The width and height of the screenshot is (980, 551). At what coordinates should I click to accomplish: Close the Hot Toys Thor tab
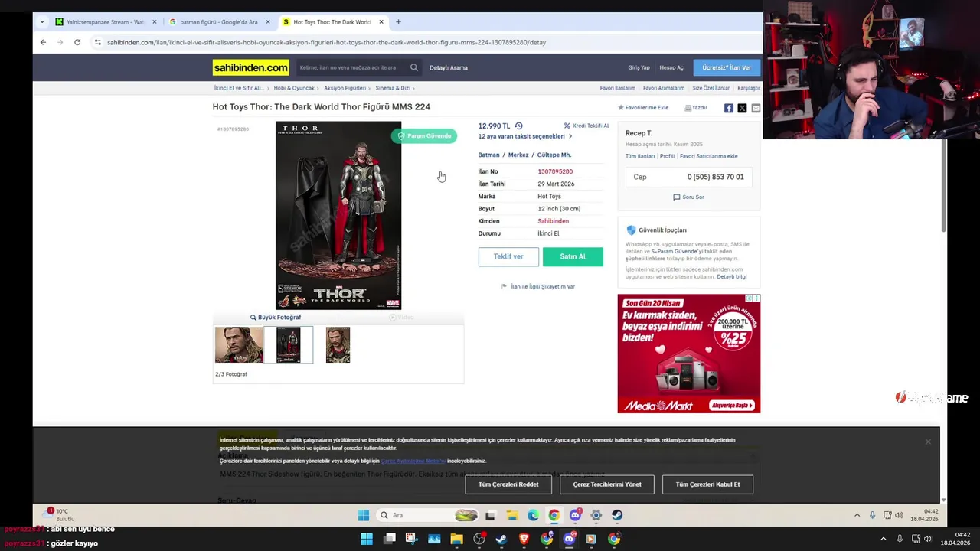click(381, 21)
